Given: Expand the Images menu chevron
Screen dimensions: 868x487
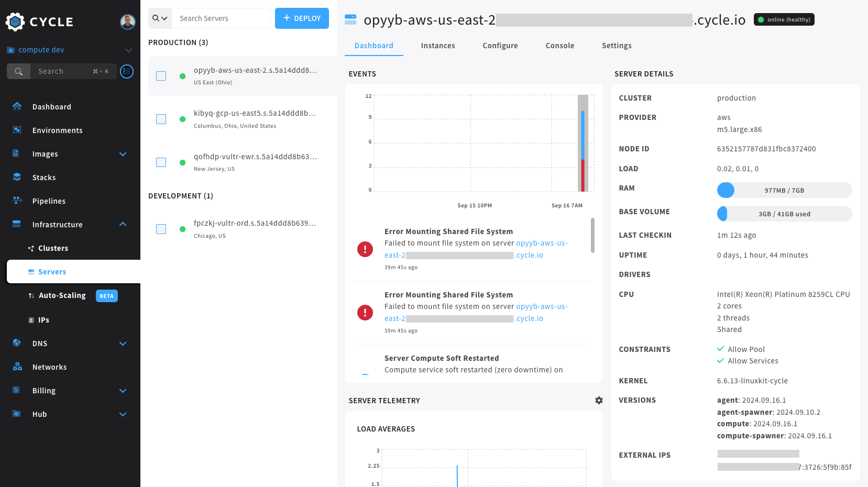Looking at the screenshot, I should (123, 154).
